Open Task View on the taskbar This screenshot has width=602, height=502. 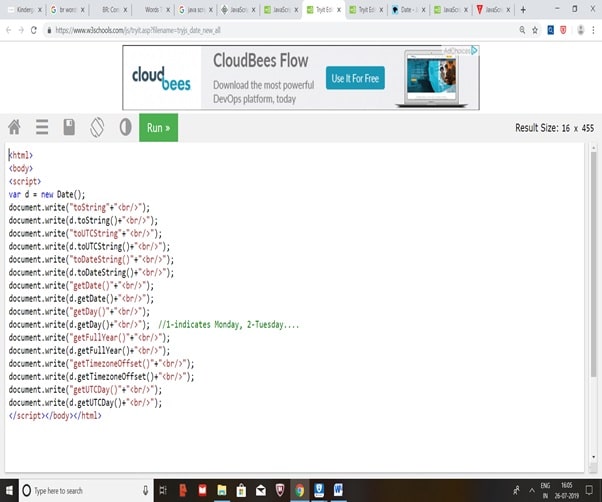[163, 490]
